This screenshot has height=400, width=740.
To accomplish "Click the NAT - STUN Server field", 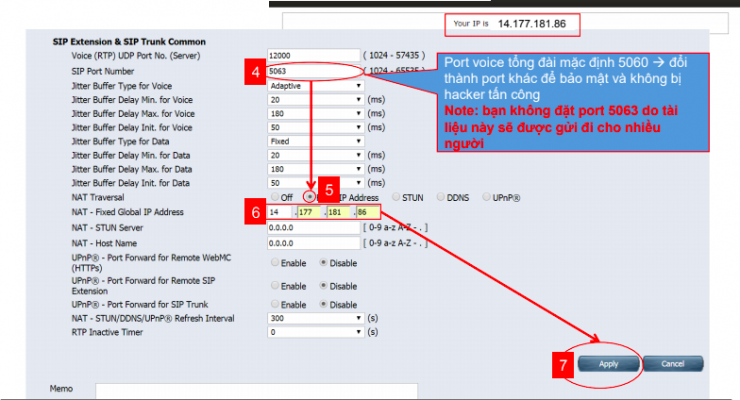I will point(311,228).
